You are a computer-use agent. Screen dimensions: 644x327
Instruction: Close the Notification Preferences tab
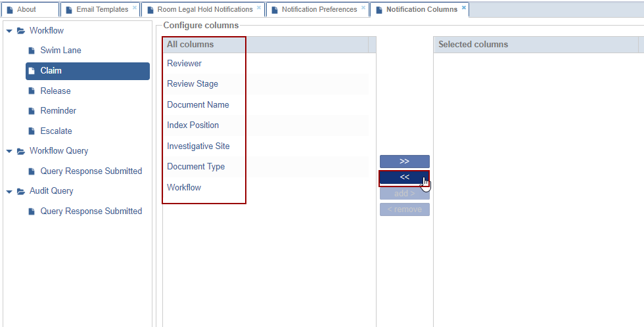point(363,8)
